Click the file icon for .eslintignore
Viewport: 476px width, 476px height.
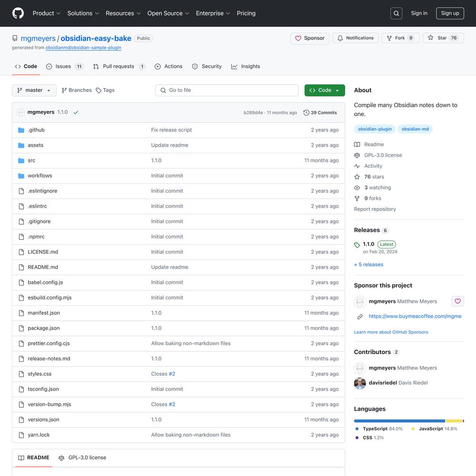pos(21,191)
